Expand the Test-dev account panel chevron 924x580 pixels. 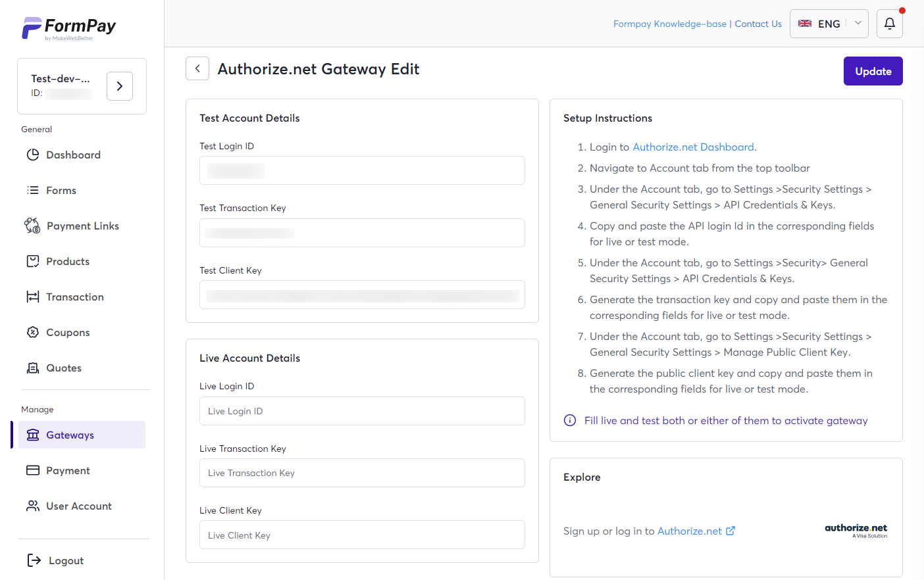click(x=119, y=85)
